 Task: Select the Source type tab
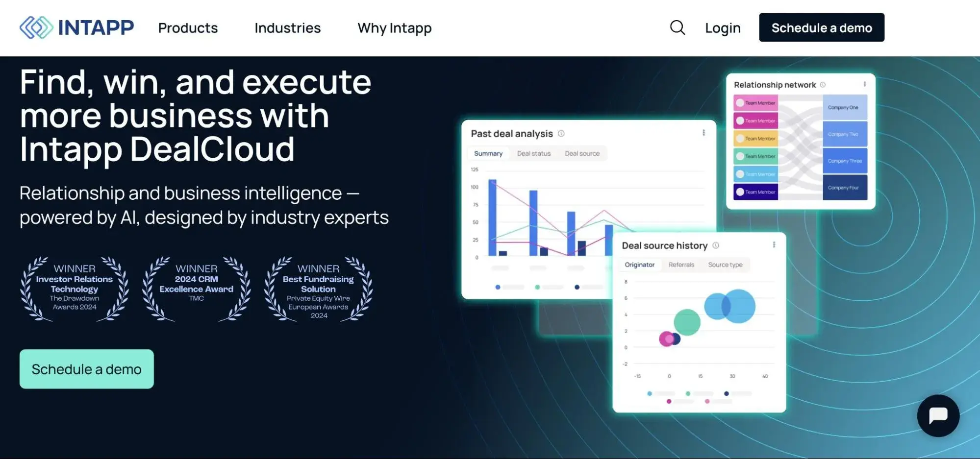click(725, 265)
